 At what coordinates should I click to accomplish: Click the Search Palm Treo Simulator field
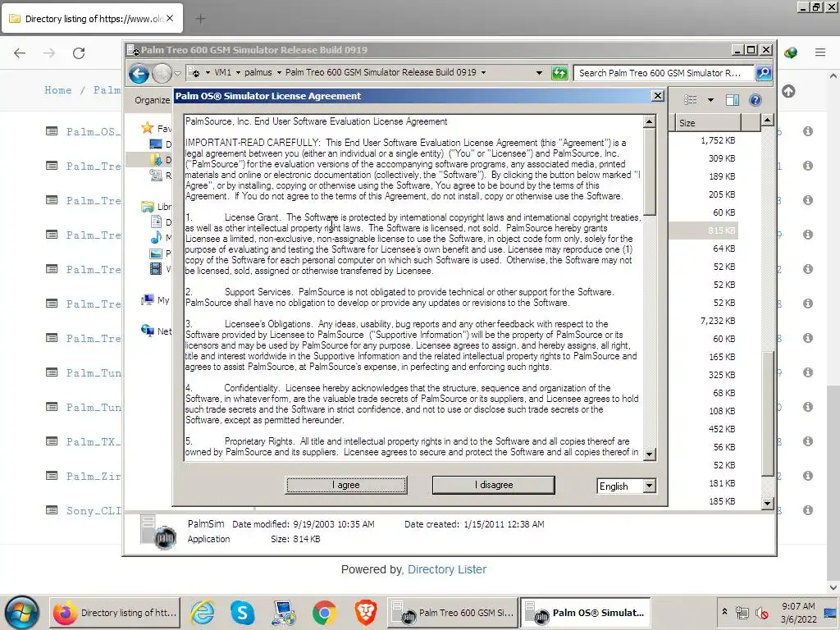tap(664, 73)
